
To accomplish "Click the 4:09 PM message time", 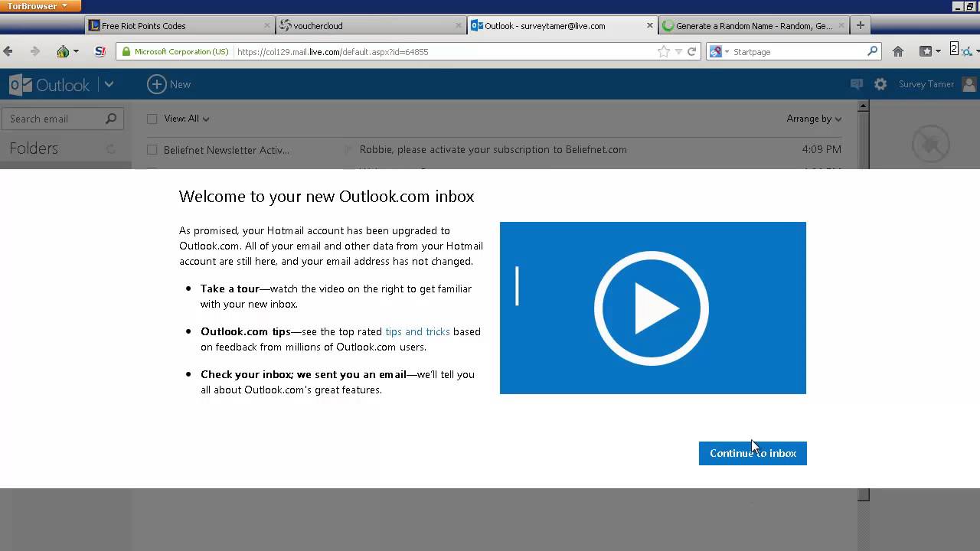I will [822, 149].
